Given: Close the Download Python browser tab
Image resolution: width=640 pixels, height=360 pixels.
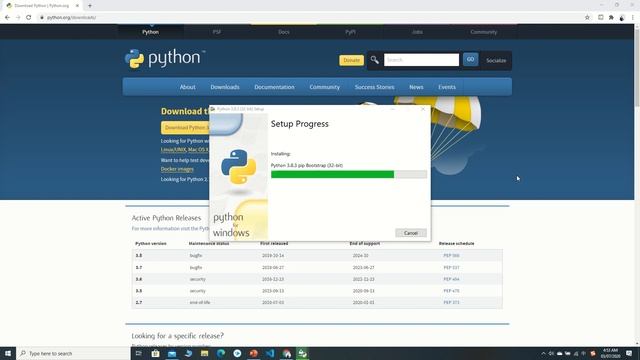Looking at the screenshot, I should click(x=77, y=6).
